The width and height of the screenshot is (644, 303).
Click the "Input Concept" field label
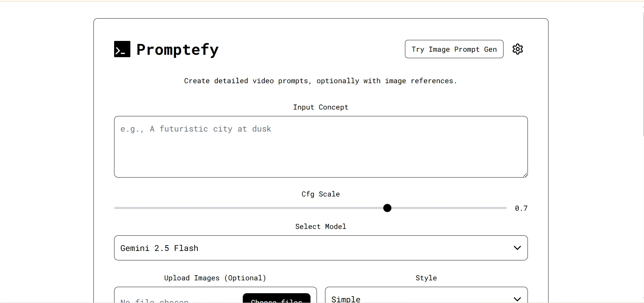point(320,107)
